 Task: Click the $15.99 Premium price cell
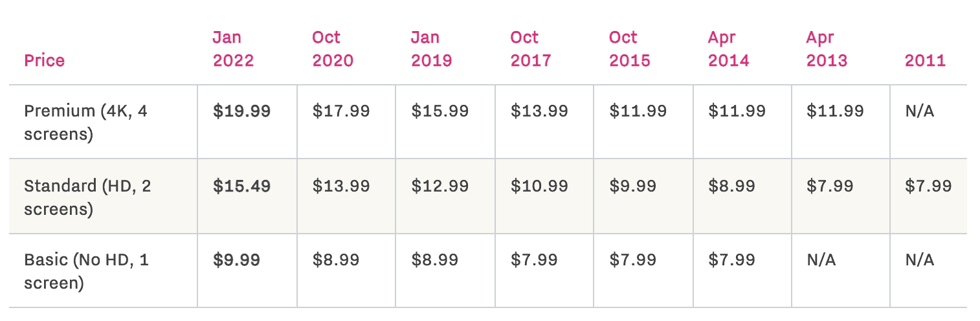(440, 111)
